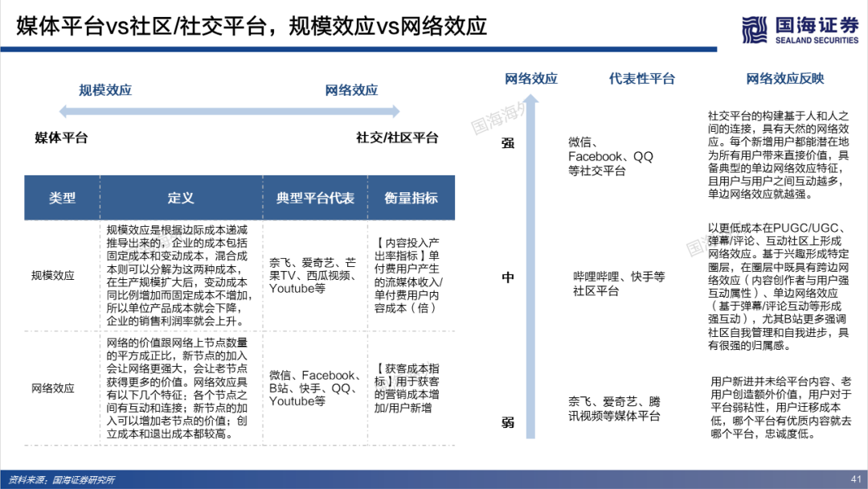Click the horizontal double-headed arrow

(x=229, y=111)
